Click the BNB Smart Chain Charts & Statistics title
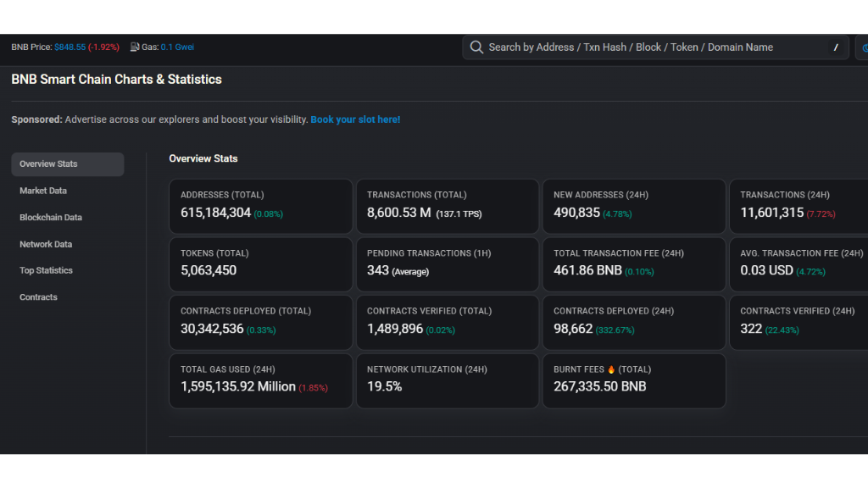Viewport: 868px width, 488px height. [116, 80]
